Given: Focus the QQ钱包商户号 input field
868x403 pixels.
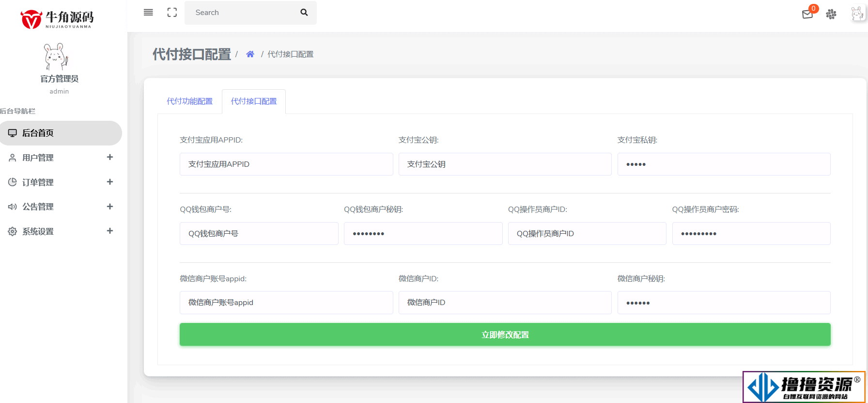Looking at the screenshot, I should pyautogui.click(x=259, y=234).
